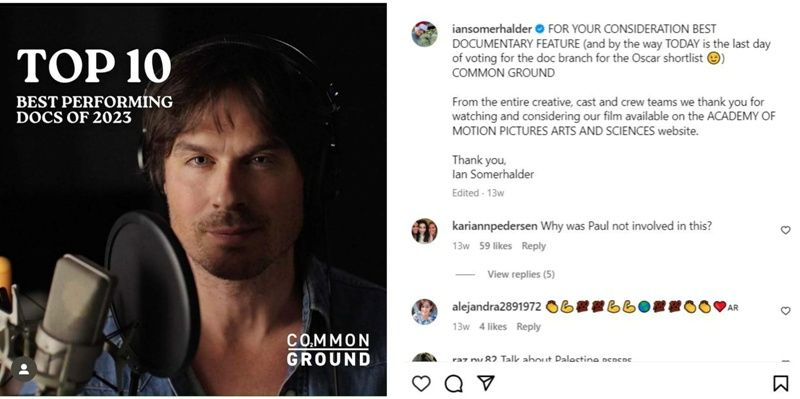
Task: Open iansomerhalder's profile picture
Action: pyautogui.click(x=424, y=34)
